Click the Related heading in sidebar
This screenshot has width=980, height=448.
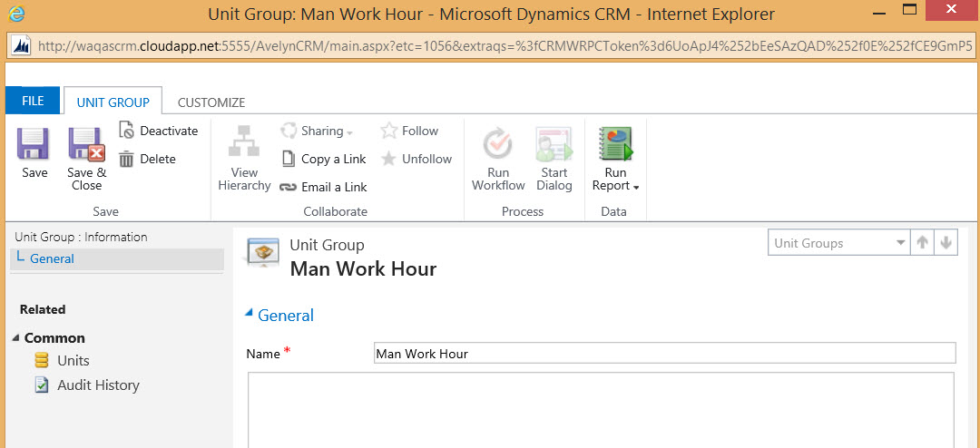click(x=43, y=309)
